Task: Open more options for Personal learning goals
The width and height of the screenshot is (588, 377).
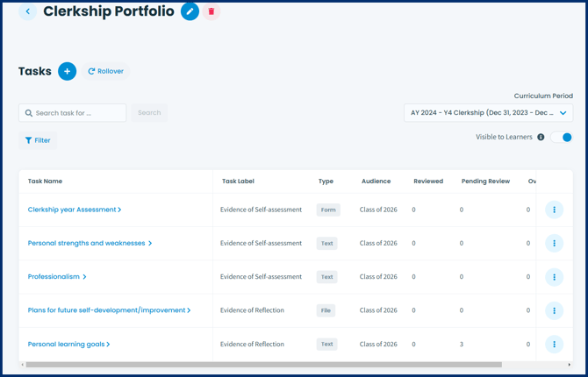Action: tap(555, 344)
